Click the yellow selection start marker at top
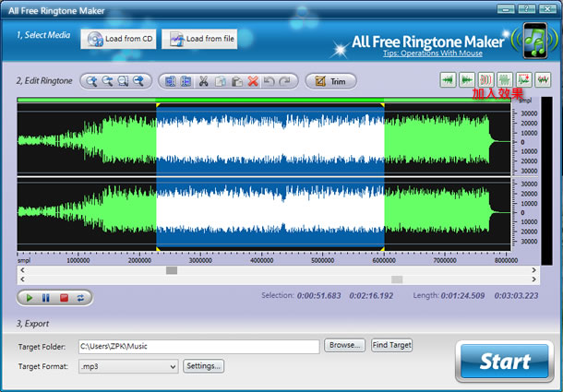The image size is (563, 392). 158,105
